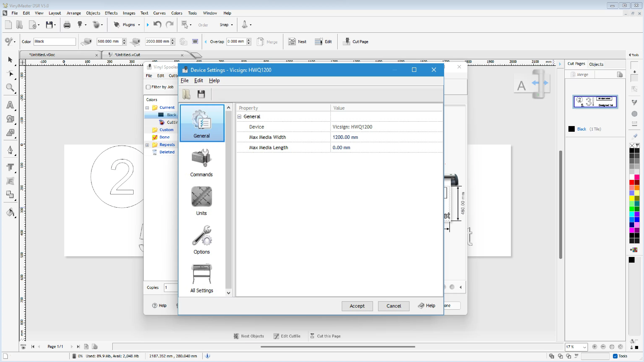Collapse the Current folder in Colors tree
The height and width of the screenshot is (362, 644).
pyautogui.click(x=147, y=108)
